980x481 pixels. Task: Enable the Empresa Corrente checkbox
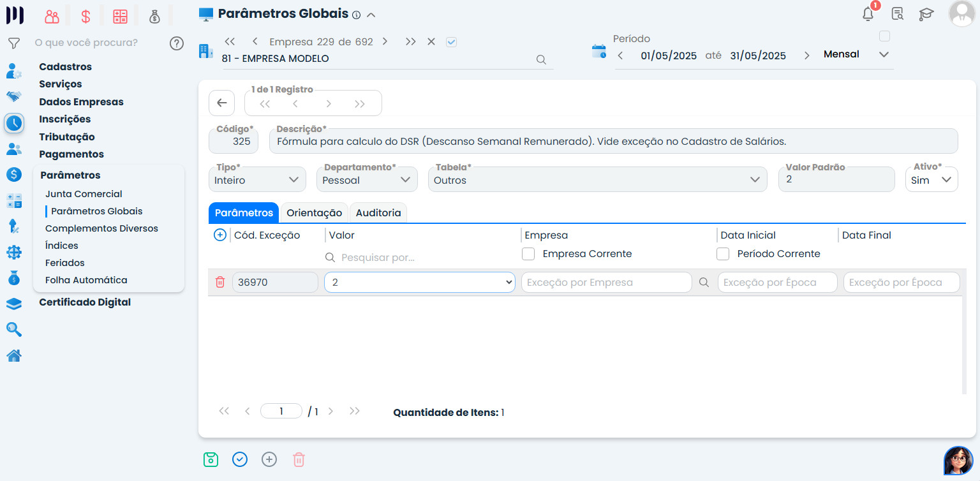[528, 254]
